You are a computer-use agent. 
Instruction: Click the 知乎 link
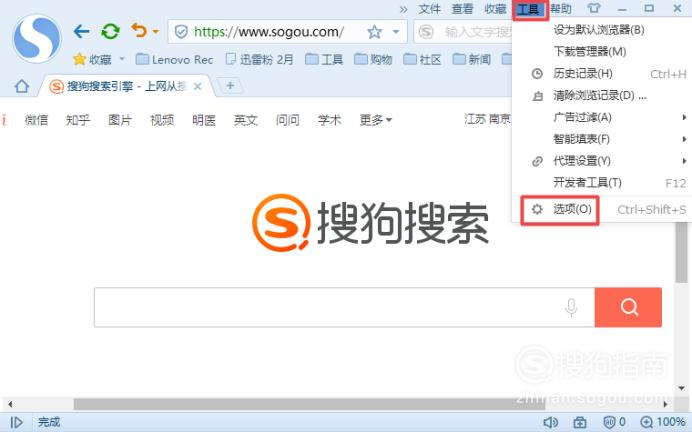pos(78,120)
